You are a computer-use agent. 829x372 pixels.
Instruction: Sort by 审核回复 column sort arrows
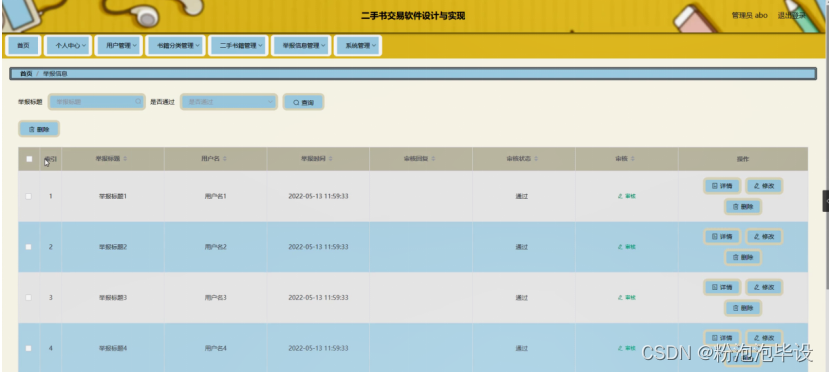[433, 159]
